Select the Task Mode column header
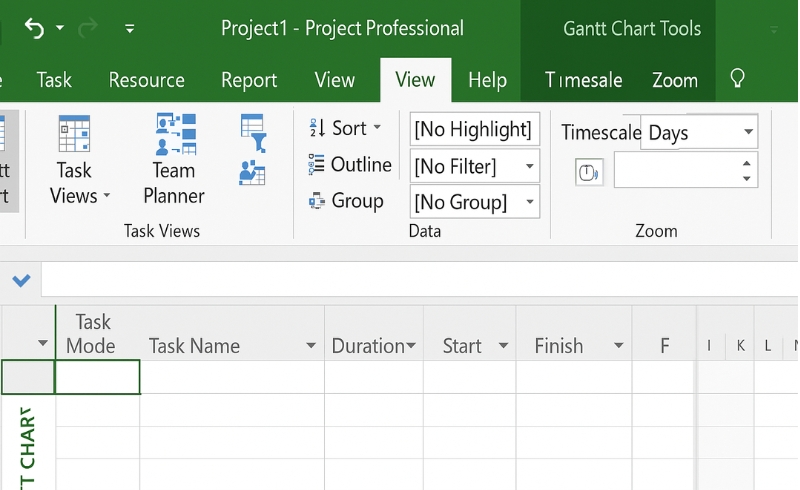 tap(97, 333)
